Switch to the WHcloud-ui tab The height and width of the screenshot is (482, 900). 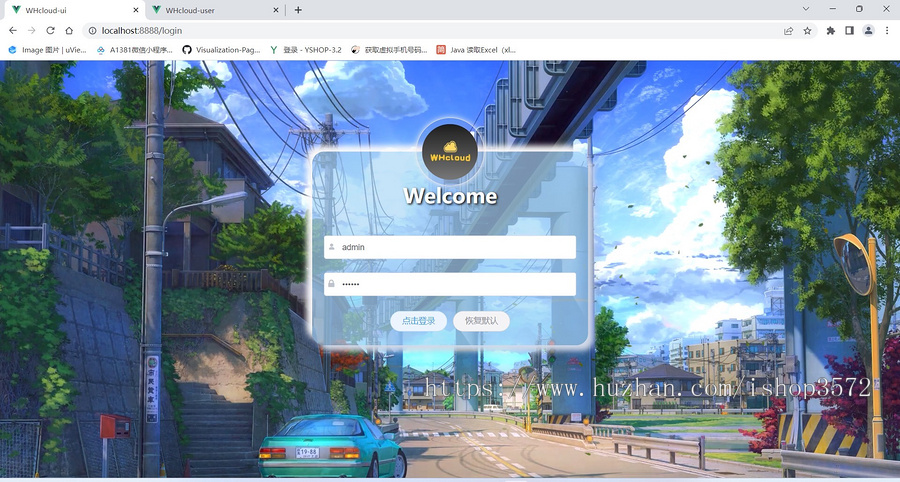pyautogui.click(x=73, y=10)
